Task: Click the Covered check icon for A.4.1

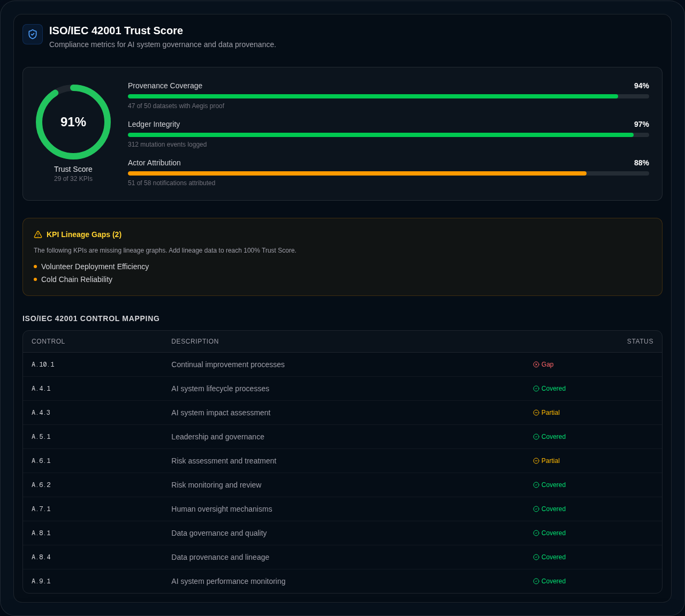Action: tap(535, 389)
